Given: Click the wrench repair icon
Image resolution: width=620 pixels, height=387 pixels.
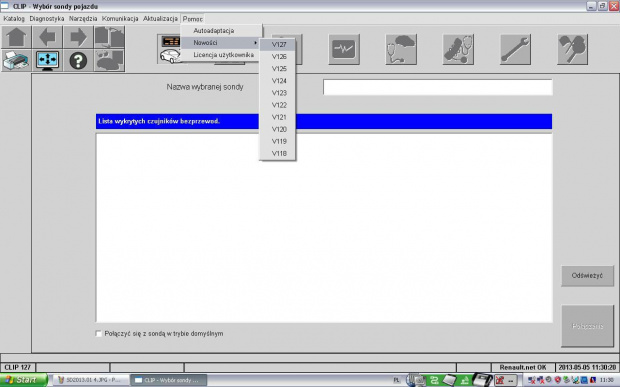Looking at the screenshot, I should pos(515,49).
